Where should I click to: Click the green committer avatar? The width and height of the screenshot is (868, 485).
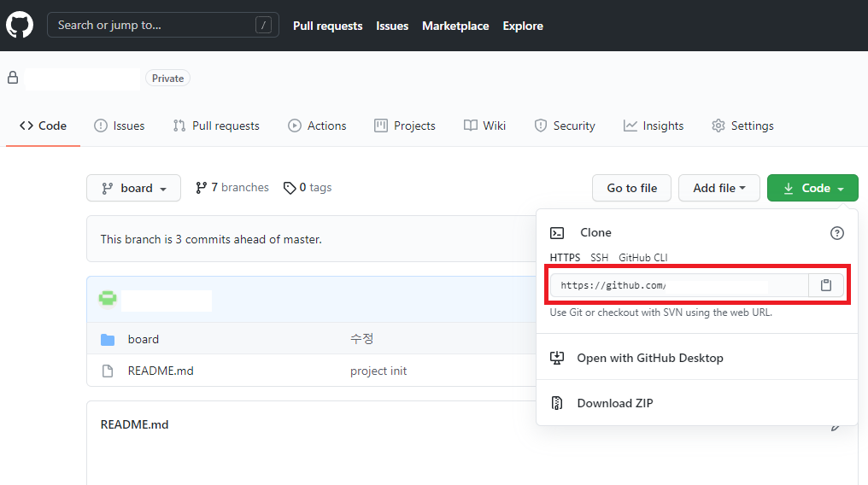click(x=108, y=299)
